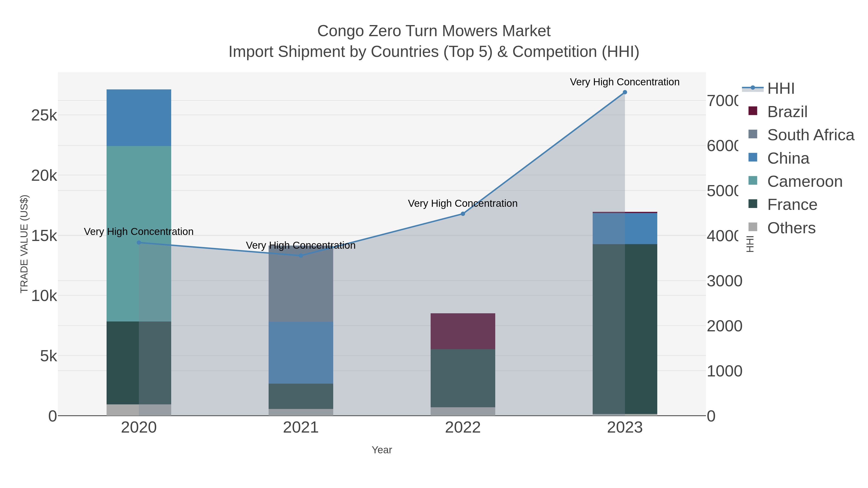Click the South Africa legend color swatch
The image size is (868, 488).
[x=753, y=134]
